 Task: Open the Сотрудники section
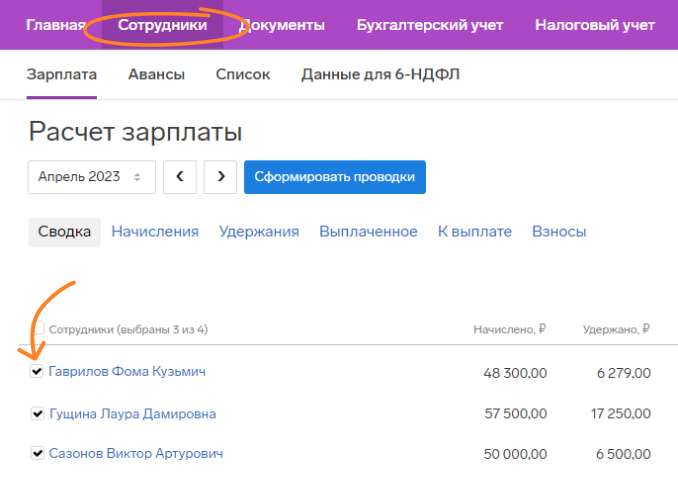163,25
